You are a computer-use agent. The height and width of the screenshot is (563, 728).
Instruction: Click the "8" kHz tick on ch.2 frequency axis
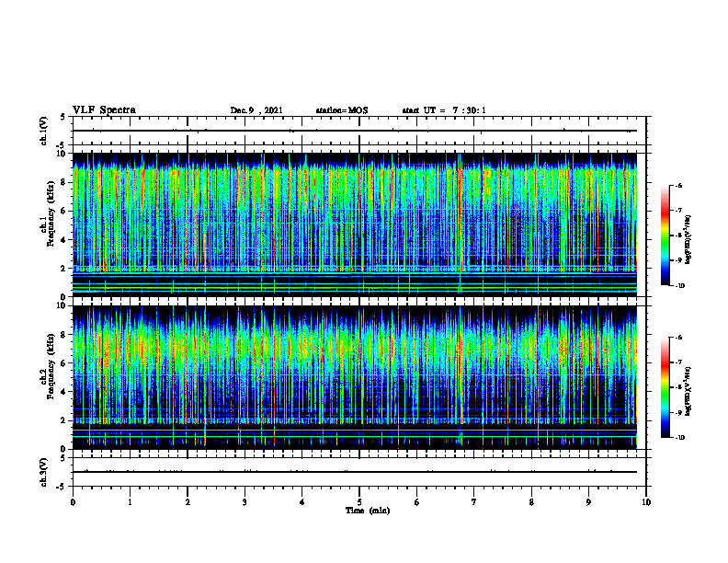(x=63, y=335)
